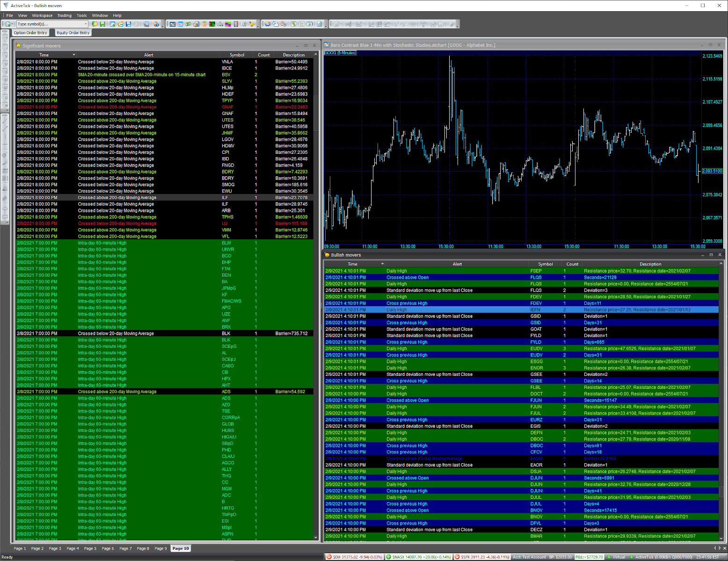The height and width of the screenshot is (561, 728).
Task: Click the P&L +$7729.70 status entry
Action: (x=589, y=557)
